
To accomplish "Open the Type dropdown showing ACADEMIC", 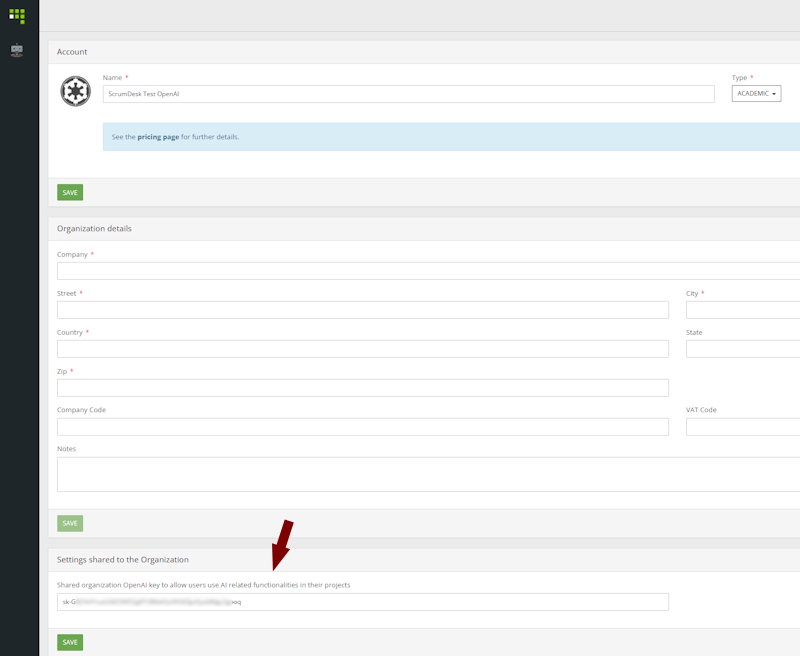I will pos(756,93).
